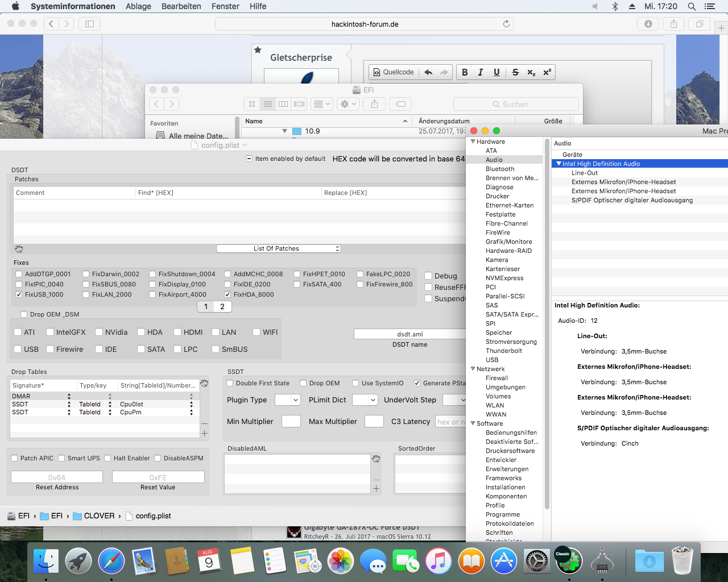728x582 pixels.
Task: Open the List Of Patches dropdown
Action: (x=278, y=248)
